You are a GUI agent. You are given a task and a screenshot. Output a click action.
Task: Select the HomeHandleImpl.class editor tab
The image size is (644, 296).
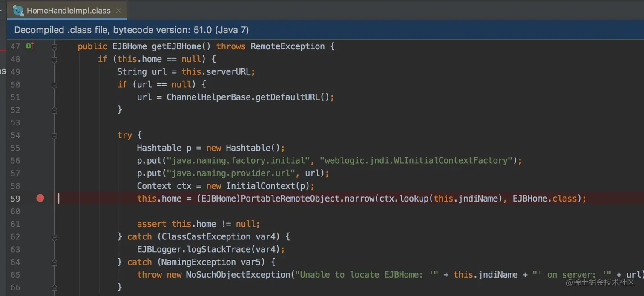point(67,11)
